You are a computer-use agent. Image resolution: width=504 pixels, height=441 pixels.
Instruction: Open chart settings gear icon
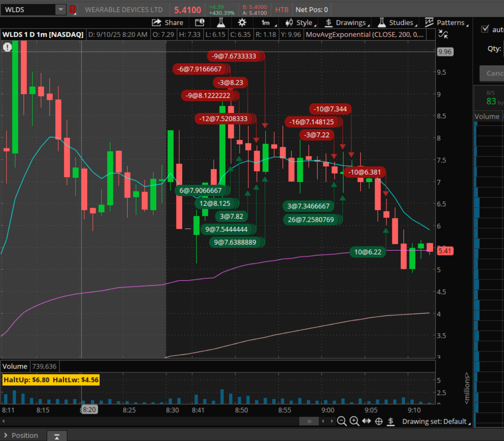coord(242,22)
